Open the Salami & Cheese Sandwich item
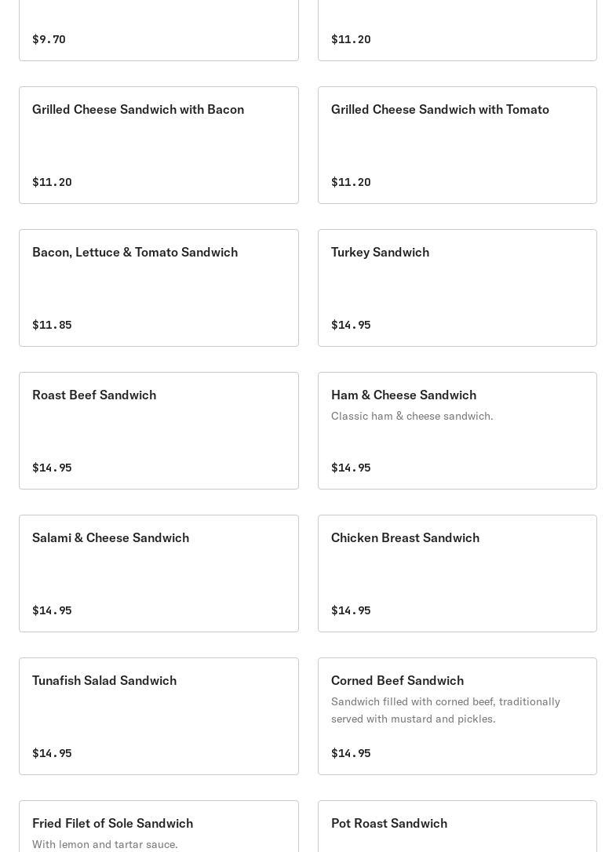 (159, 573)
